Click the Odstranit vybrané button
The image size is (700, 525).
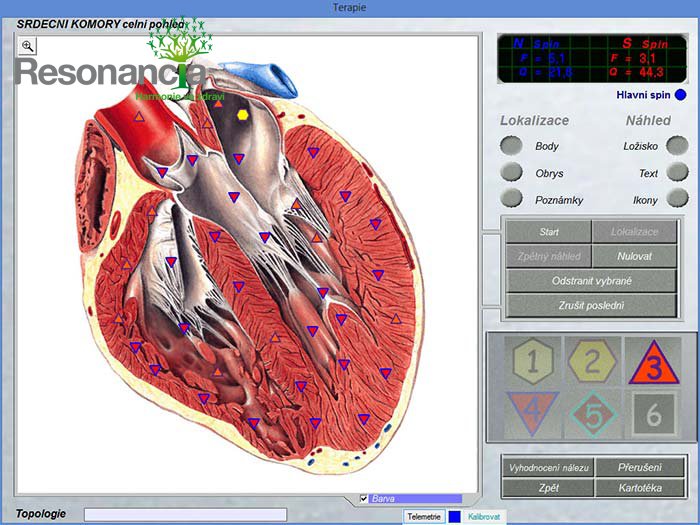point(591,281)
